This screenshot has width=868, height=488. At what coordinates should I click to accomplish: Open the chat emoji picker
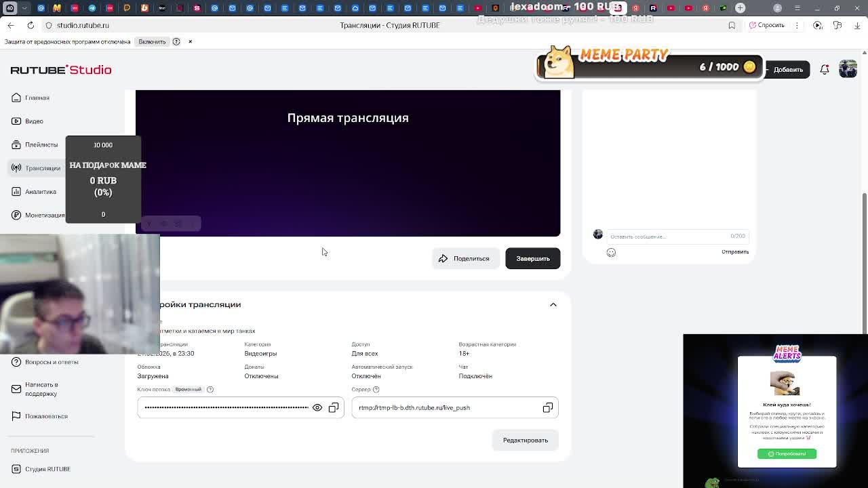click(x=611, y=252)
